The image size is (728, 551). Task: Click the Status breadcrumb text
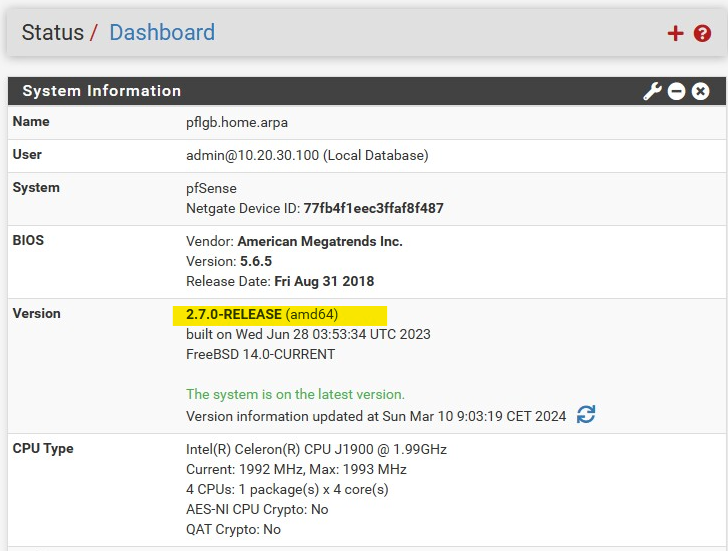coord(52,32)
